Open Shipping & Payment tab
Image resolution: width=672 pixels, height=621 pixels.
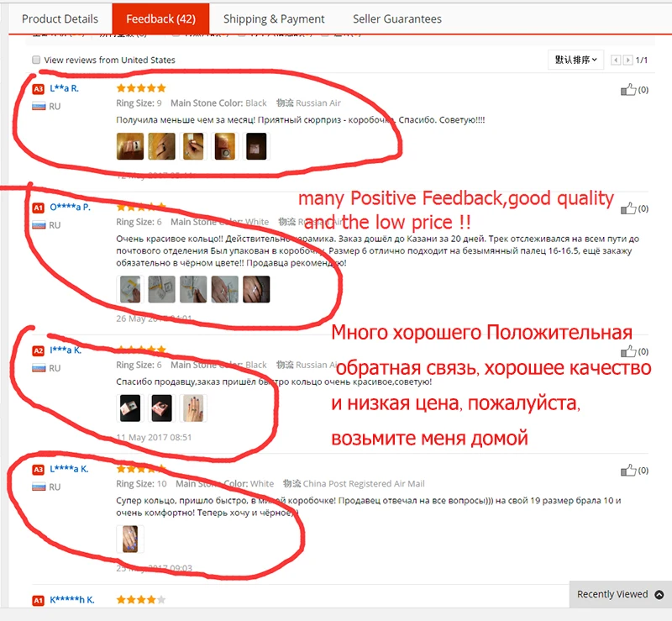pos(274,18)
